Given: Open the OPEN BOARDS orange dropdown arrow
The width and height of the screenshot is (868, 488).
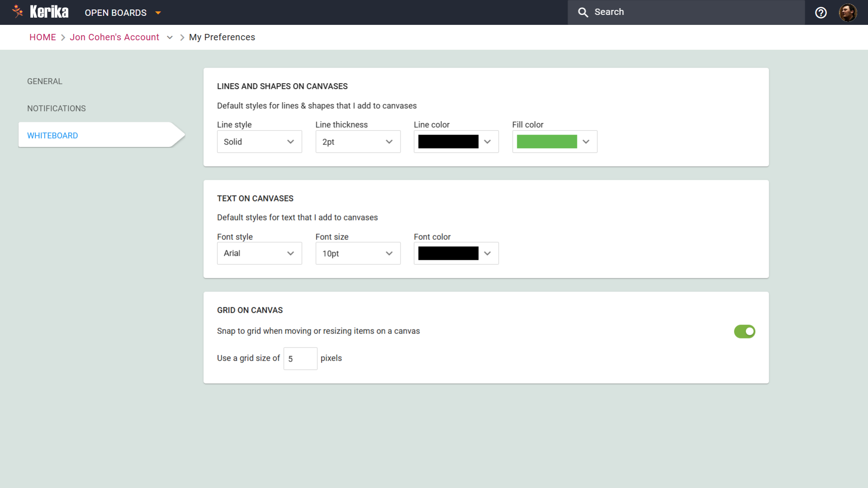Looking at the screenshot, I should coord(158,13).
